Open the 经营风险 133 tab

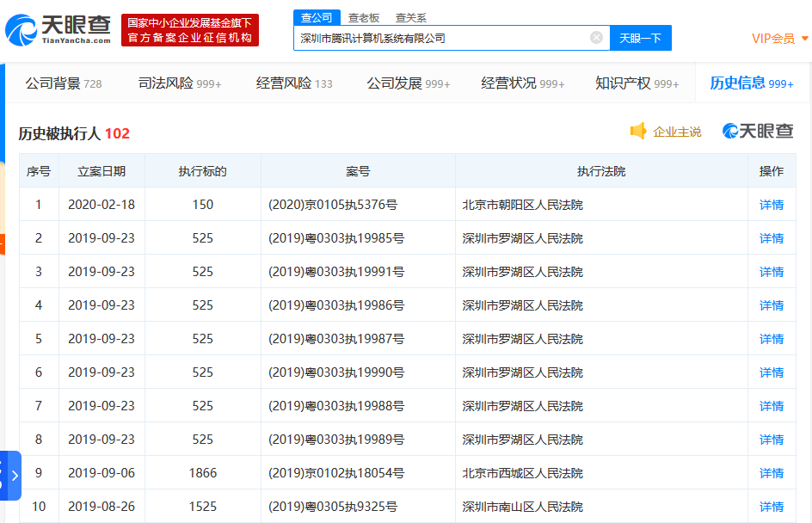(x=294, y=83)
